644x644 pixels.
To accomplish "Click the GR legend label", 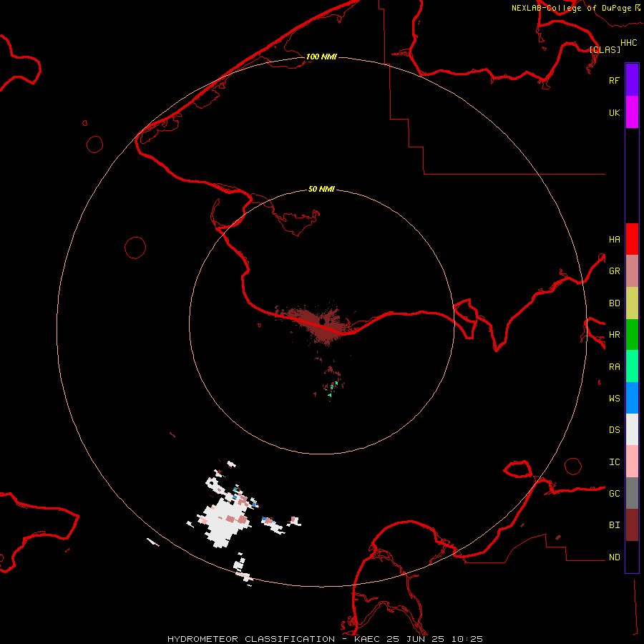I will click(614, 271).
